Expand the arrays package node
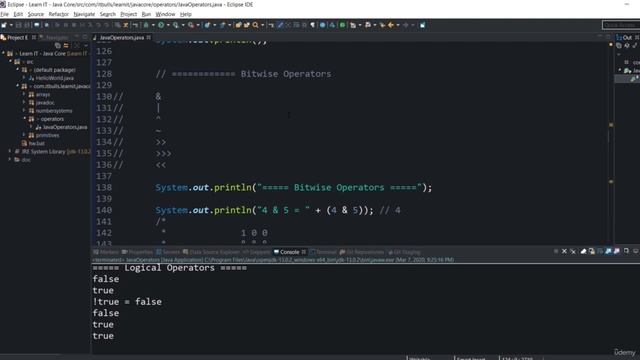The image size is (640, 360). 24,94
